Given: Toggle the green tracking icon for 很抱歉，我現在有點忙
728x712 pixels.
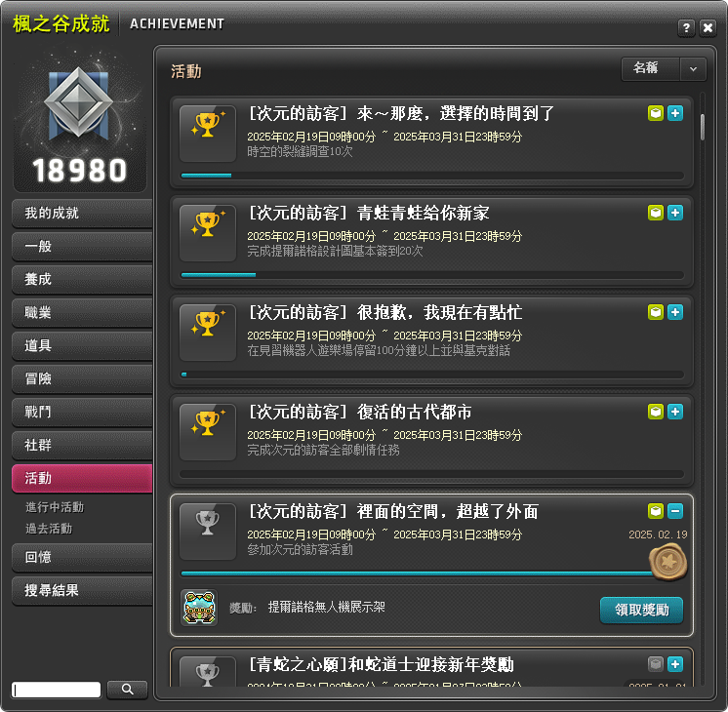Looking at the screenshot, I should [656, 312].
